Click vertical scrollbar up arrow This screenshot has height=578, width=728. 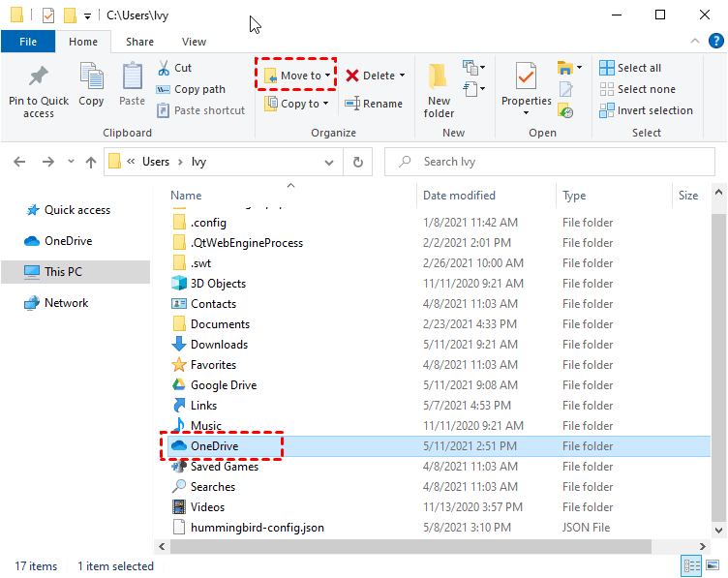(718, 192)
